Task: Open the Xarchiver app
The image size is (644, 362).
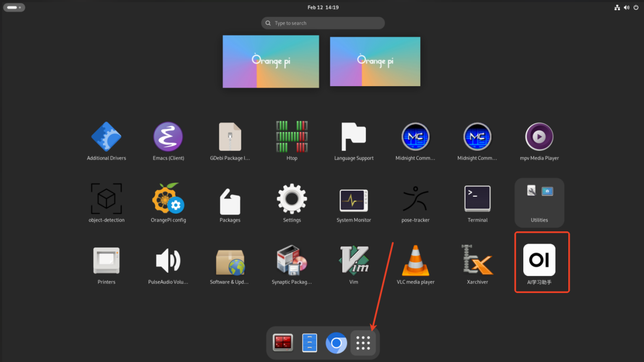Action: click(477, 261)
